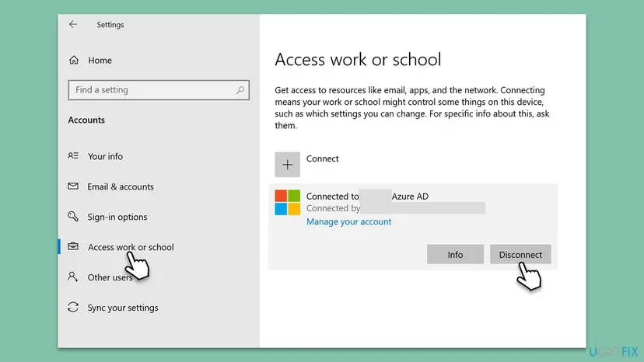
Task: Click the Settings window title
Action: [x=110, y=25]
